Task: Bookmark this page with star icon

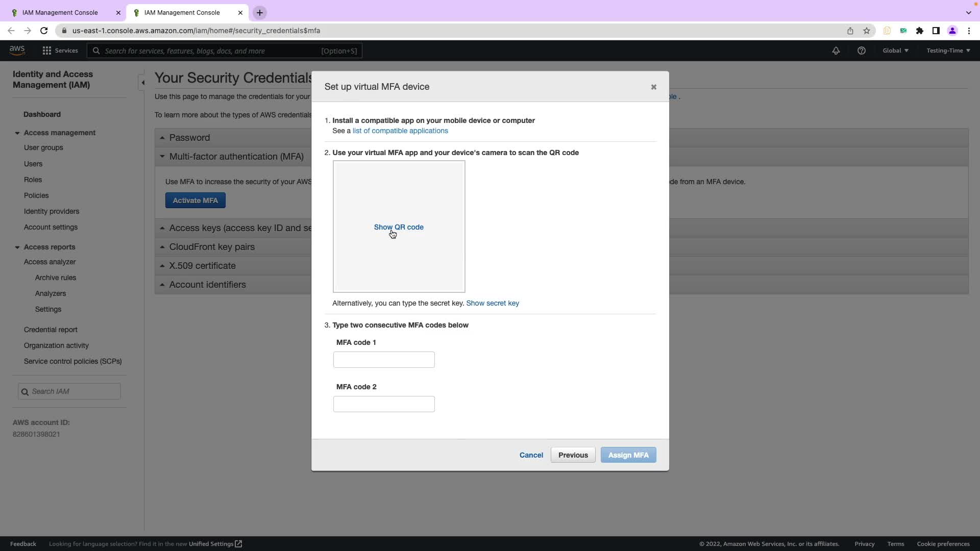Action: (866, 31)
